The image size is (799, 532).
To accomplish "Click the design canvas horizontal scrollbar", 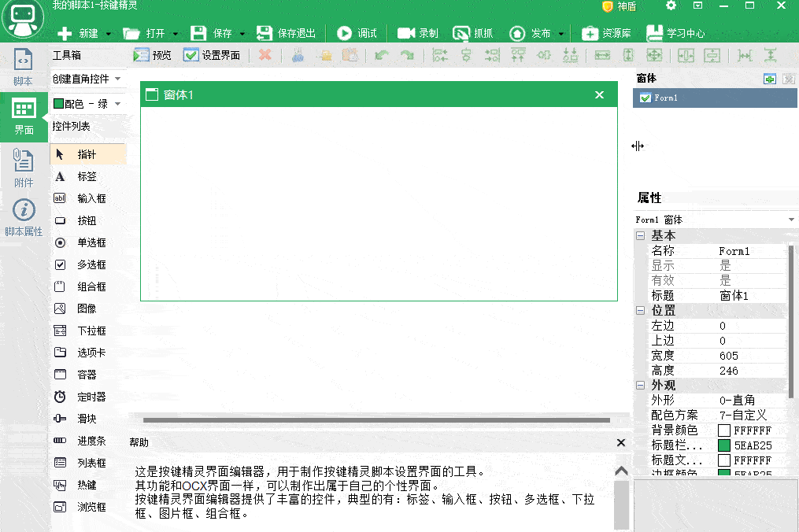I will tap(376, 420).
